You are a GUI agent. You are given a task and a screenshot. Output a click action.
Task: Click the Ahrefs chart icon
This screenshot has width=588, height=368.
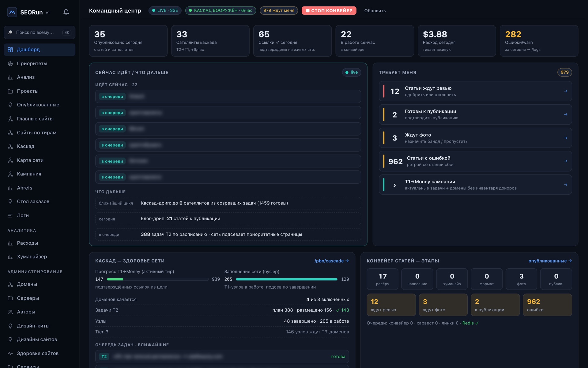pos(10,188)
